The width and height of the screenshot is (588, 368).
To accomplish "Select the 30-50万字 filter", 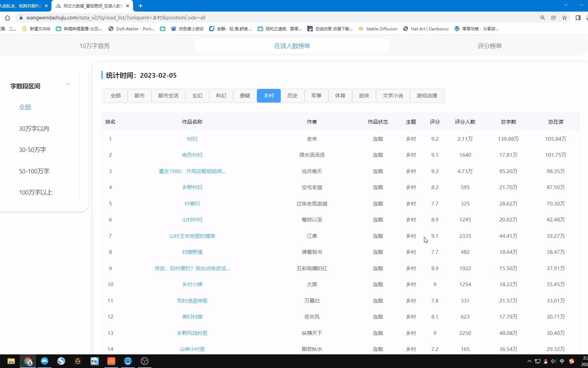I will pyautogui.click(x=33, y=150).
